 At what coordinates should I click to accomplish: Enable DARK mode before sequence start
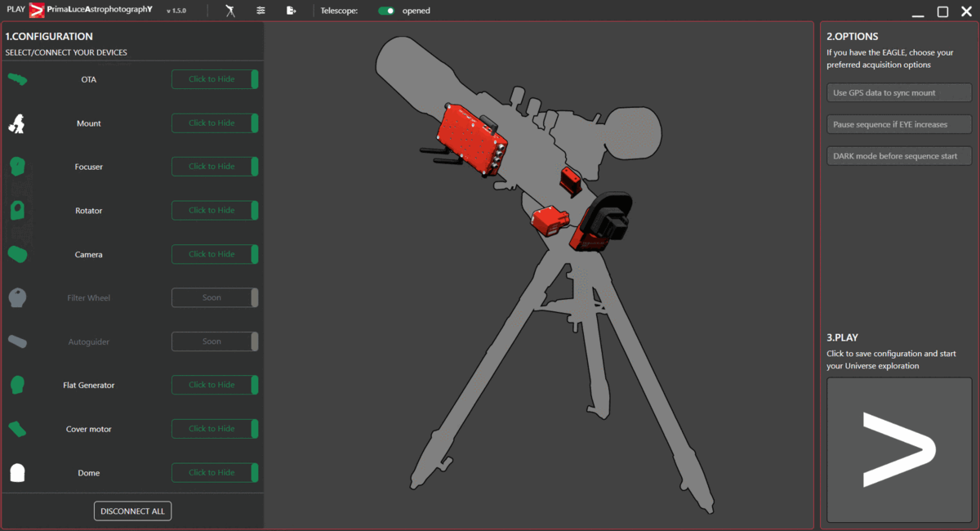[899, 156]
